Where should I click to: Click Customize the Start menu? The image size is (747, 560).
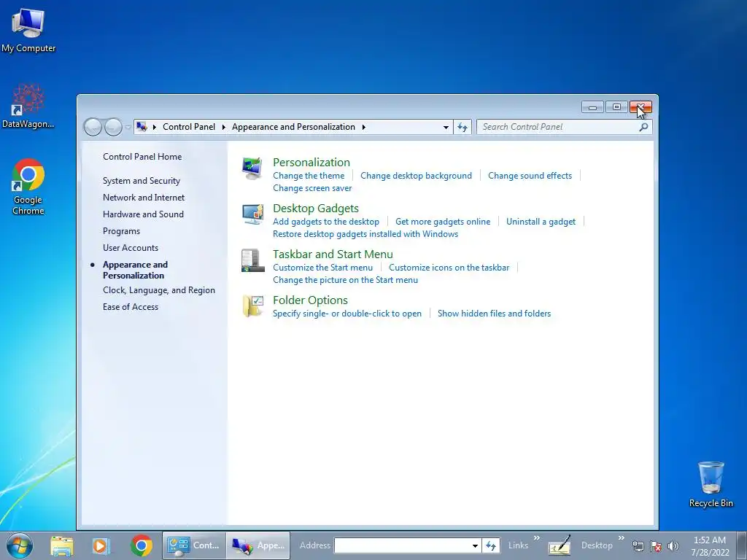point(322,268)
